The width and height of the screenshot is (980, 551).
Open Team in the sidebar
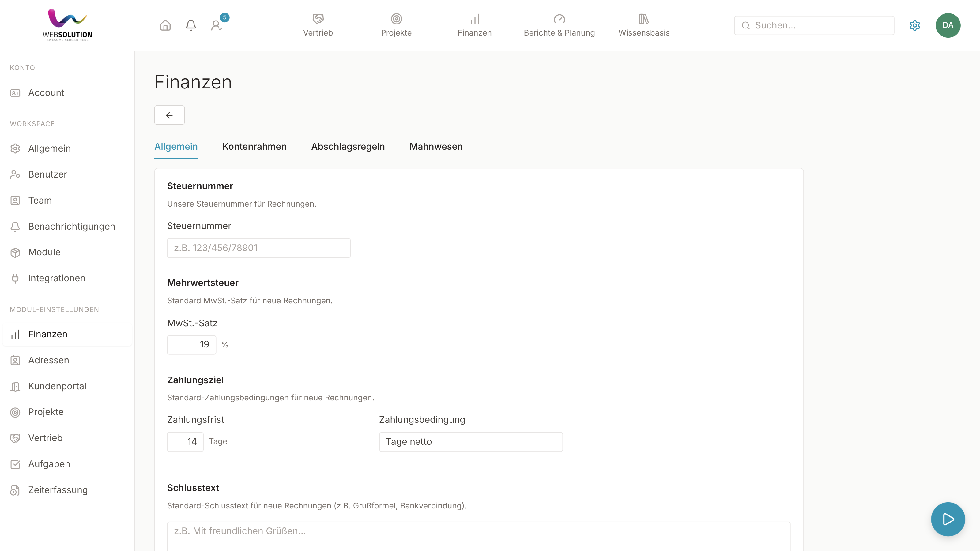[x=67, y=201]
